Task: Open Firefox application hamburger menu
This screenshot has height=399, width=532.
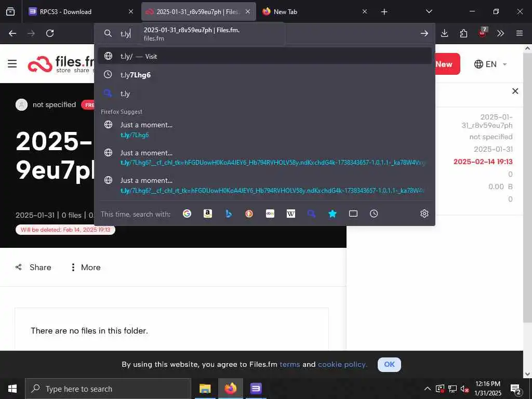Action: click(x=520, y=33)
